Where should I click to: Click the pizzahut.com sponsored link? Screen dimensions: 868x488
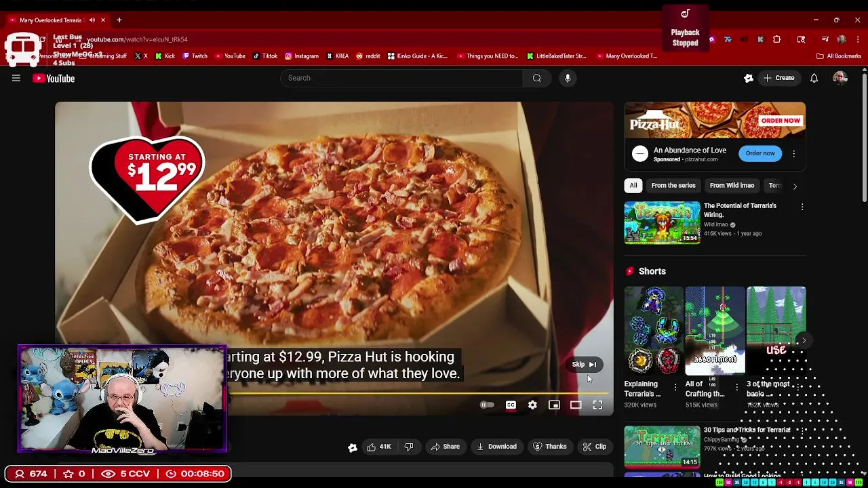click(x=701, y=160)
